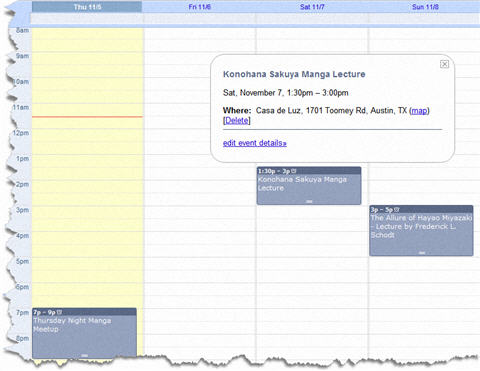Click the 3p – 5p event time header

421,210
